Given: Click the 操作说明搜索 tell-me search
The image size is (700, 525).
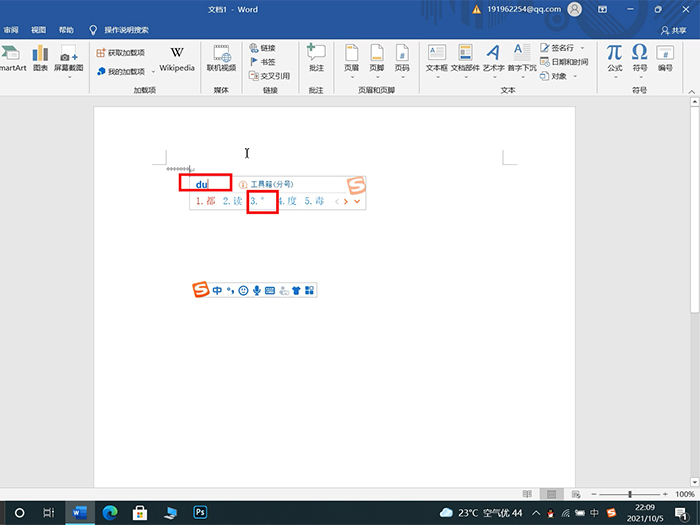Looking at the screenshot, I should click(x=119, y=30).
